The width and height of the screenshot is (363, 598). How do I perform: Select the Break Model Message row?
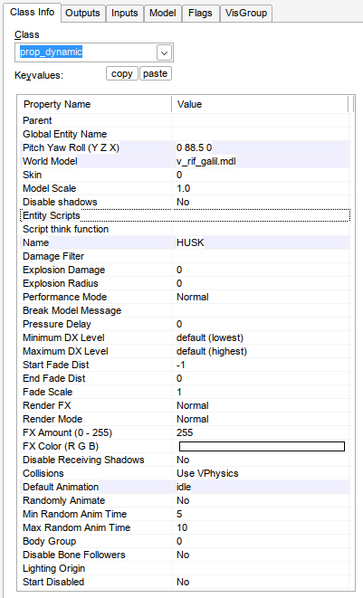tap(184, 310)
